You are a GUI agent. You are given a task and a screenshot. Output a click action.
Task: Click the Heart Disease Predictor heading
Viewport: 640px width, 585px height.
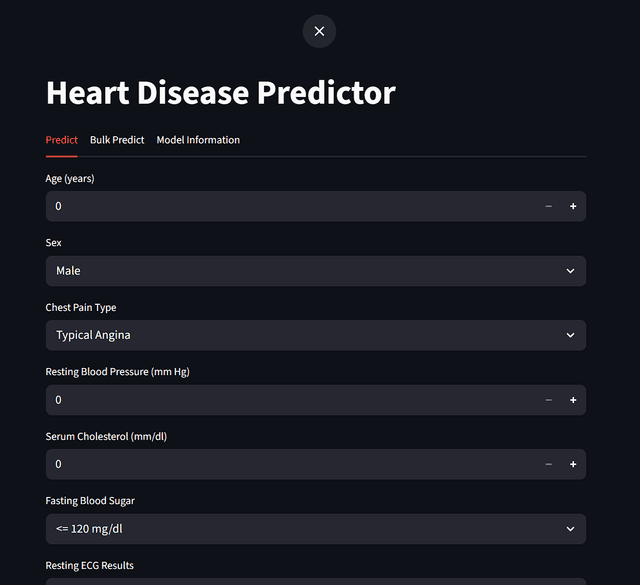coord(221,93)
